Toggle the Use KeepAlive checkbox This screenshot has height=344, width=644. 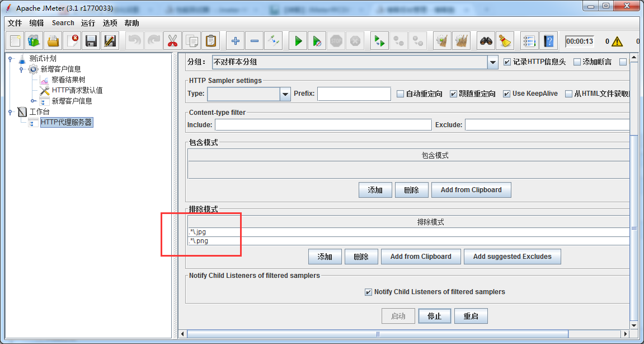coord(506,94)
